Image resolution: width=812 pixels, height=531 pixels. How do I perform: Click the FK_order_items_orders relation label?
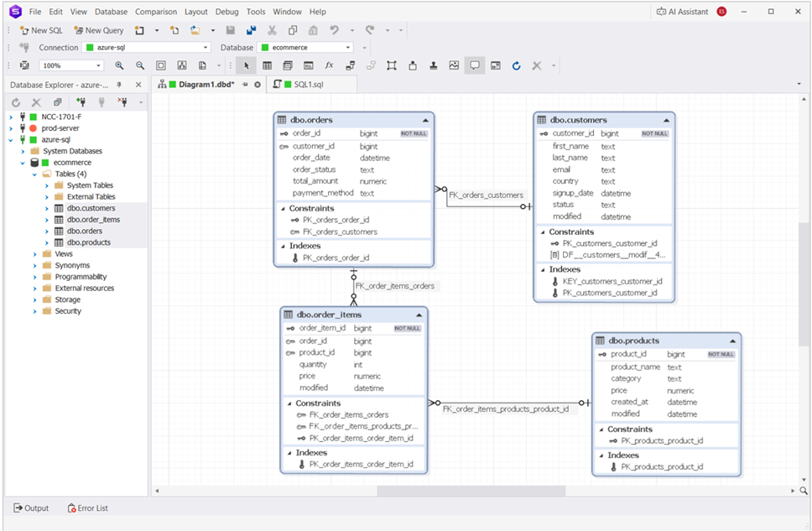point(394,286)
